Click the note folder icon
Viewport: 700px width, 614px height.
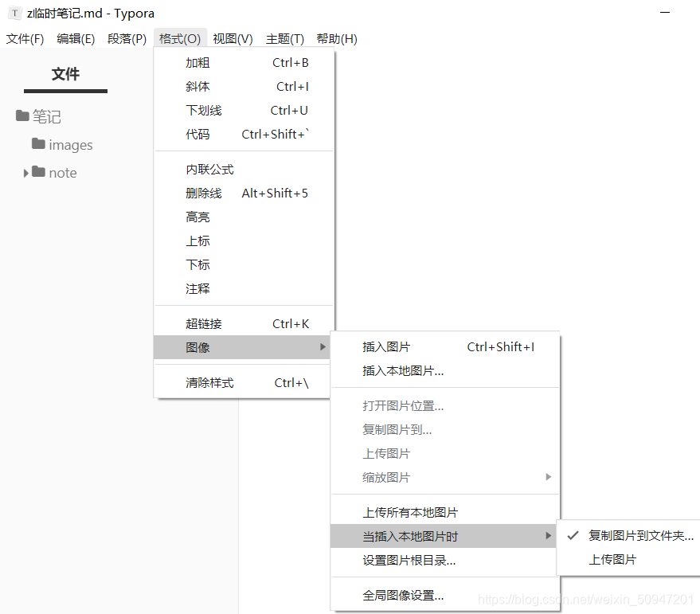[x=38, y=171]
